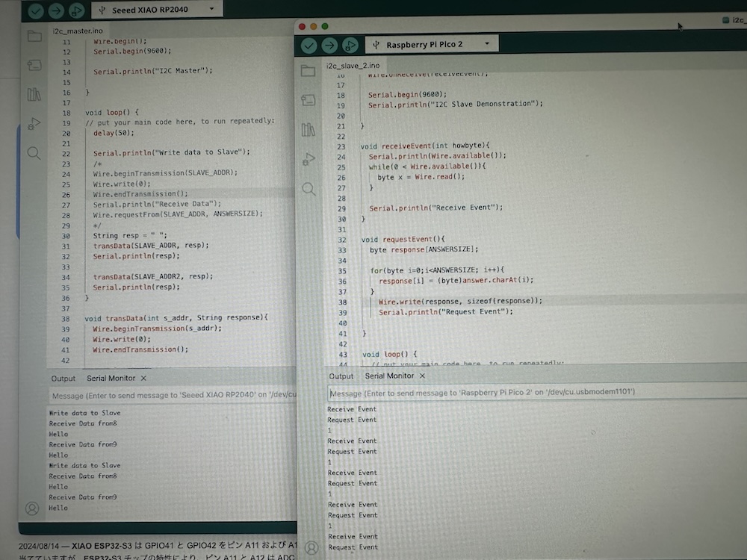Show Output tab in Raspberry Pi Pico window
747x560 pixels.
(341, 376)
